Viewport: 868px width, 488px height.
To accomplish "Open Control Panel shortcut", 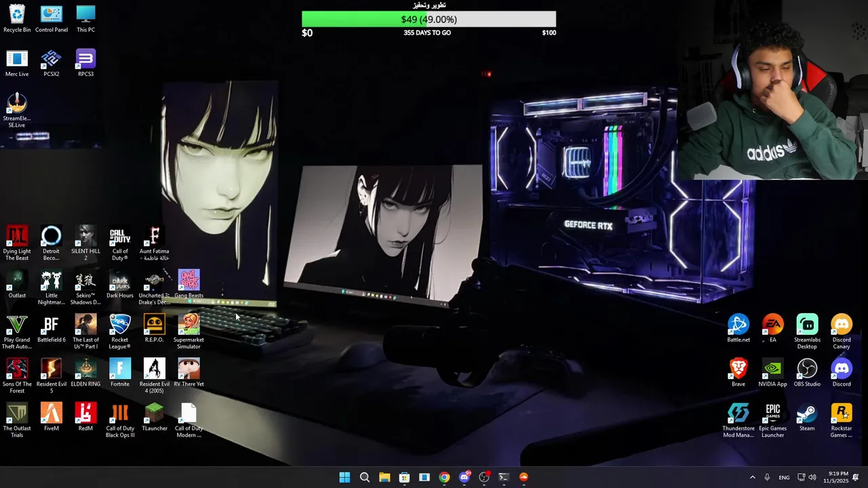I will pyautogui.click(x=52, y=18).
